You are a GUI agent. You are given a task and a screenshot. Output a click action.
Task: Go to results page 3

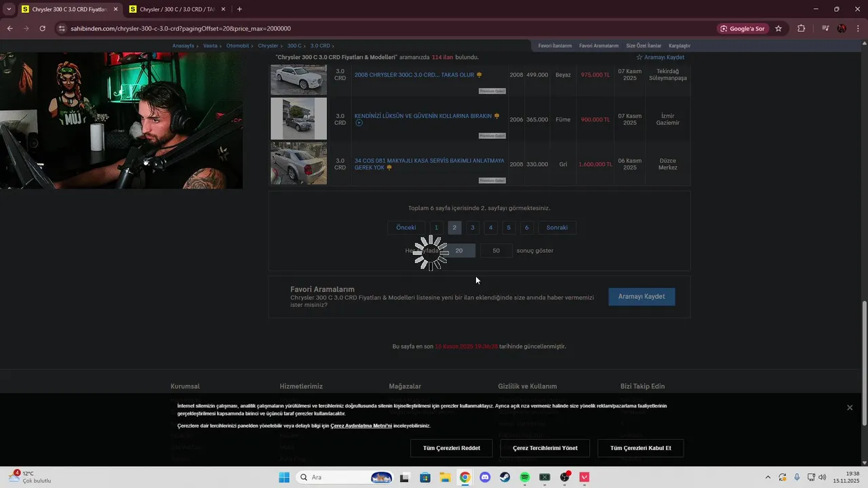pyautogui.click(x=473, y=228)
